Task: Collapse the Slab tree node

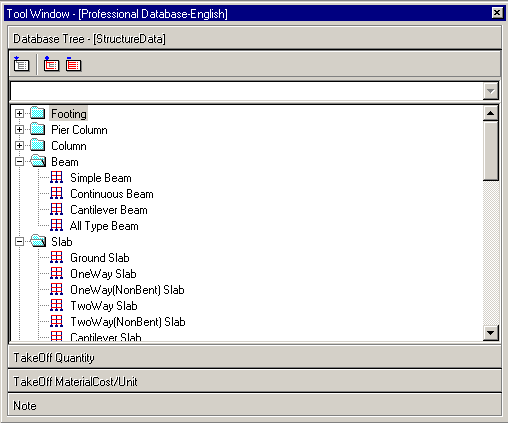Action: (19, 242)
